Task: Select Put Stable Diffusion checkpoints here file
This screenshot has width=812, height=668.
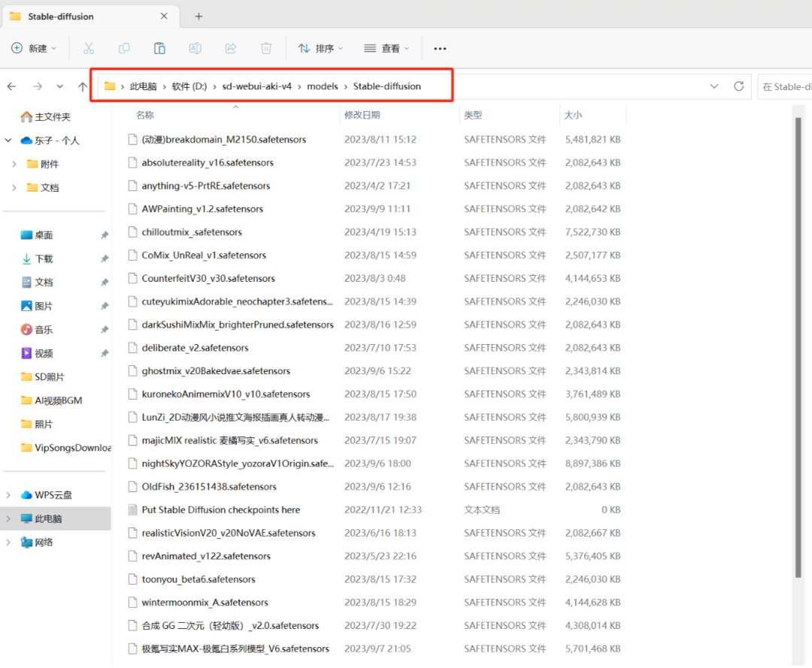Action: coord(220,509)
